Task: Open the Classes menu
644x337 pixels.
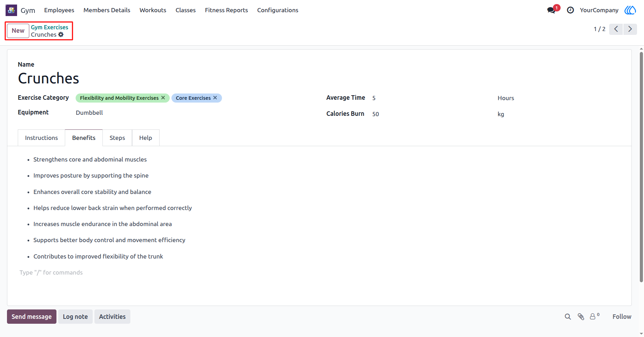Action: pyautogui.click(x=186, y=10)
